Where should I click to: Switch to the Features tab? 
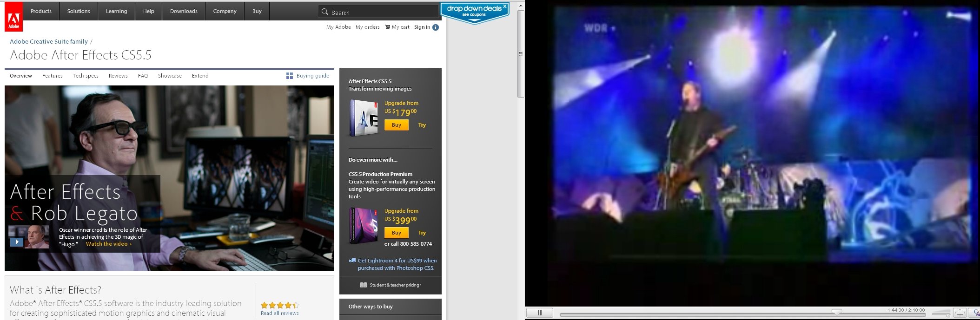pos(53,76)
